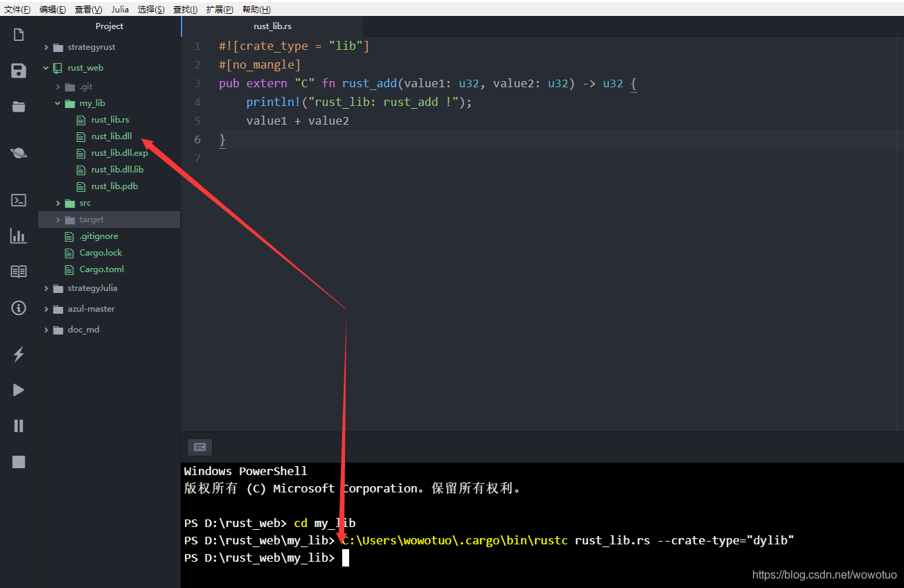Expand the src folder
This screenshot has height=588, width=904.
click(x=57, y=202)
